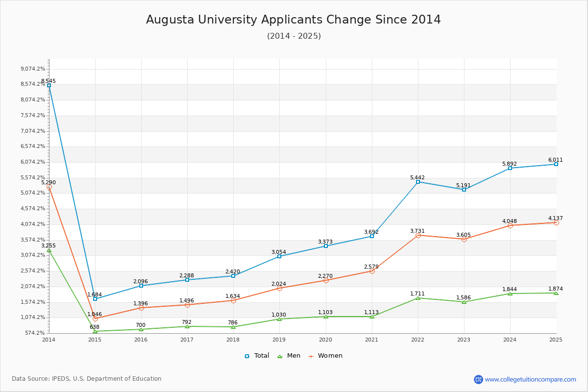Click the Men data point for 2018 (786)
The height and width of the screenshot is (392, 588).
pos(233,327)
